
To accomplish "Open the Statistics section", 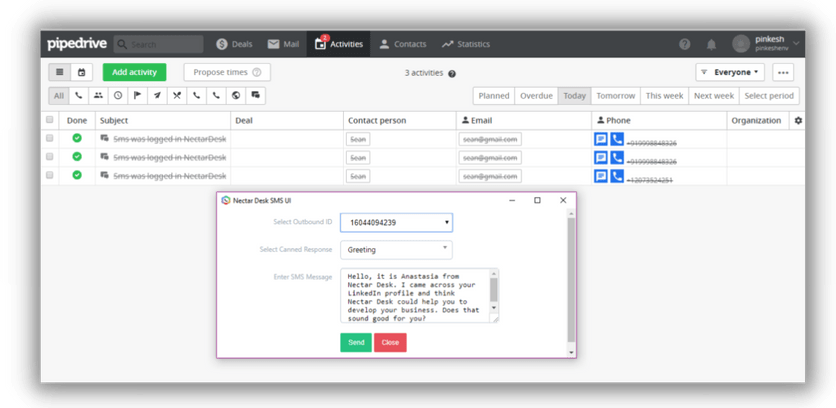I will 465,44.
